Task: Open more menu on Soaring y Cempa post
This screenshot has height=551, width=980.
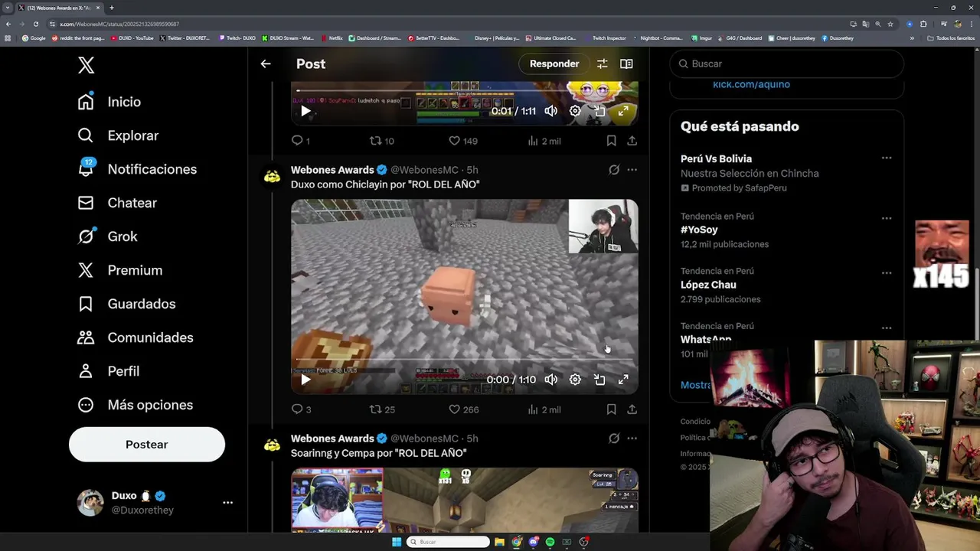Action: (x=632, y=439)
